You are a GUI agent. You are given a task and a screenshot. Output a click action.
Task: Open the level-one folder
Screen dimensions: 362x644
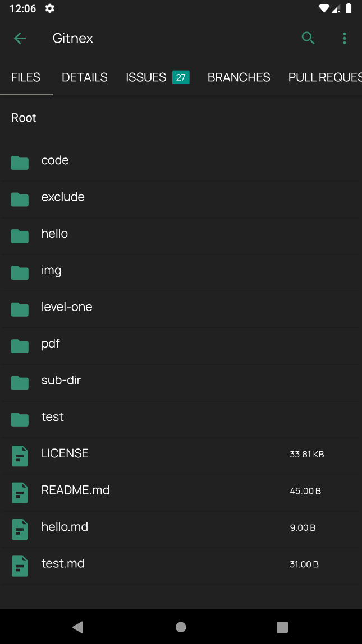(x=181, y=310)
